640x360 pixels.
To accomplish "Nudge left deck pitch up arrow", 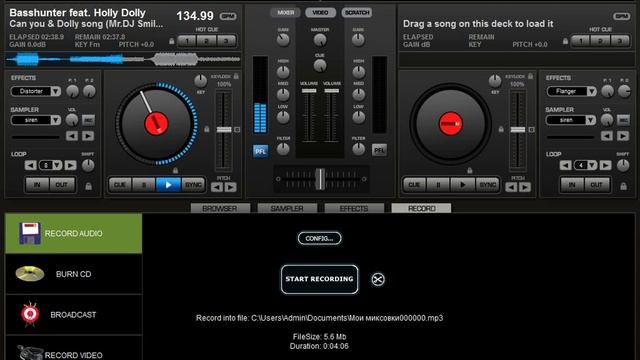I will pos(231,187).
